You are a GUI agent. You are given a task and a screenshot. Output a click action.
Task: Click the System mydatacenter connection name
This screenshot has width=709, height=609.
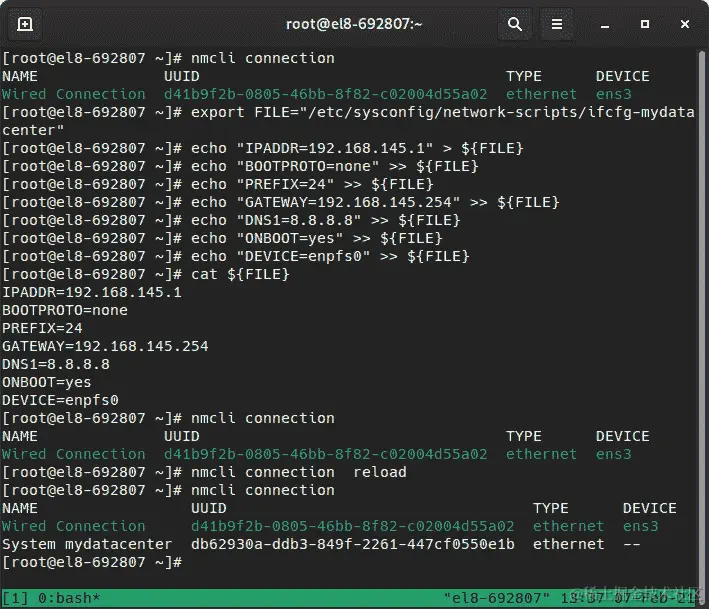pos(87,544)
